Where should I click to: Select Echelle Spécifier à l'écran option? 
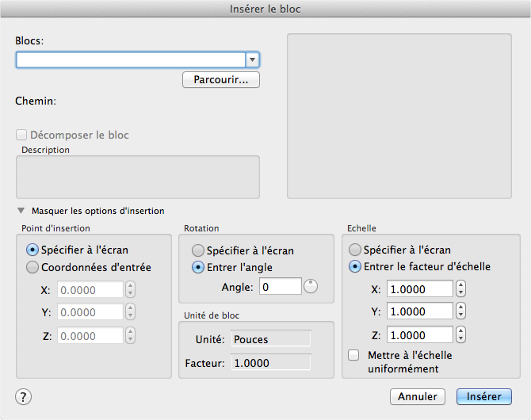point(355,250)
